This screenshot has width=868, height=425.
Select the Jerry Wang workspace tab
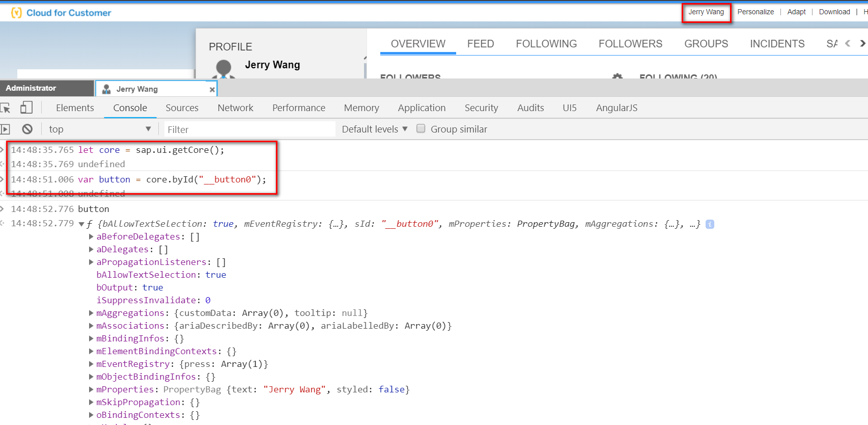[x=157, y=89]
